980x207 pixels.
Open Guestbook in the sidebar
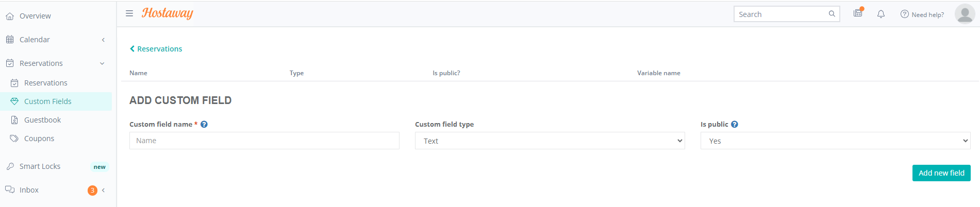42,120
